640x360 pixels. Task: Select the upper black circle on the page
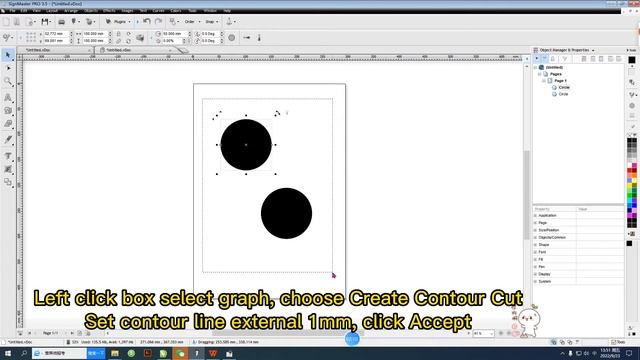246,145
